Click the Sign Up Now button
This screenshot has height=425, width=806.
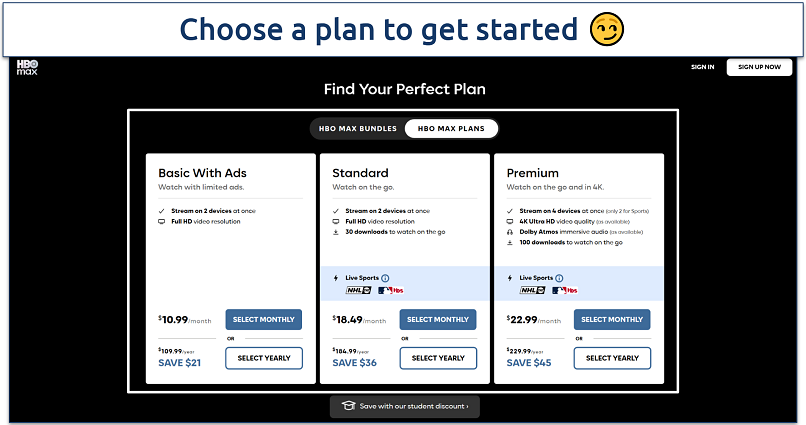[759, 67]
